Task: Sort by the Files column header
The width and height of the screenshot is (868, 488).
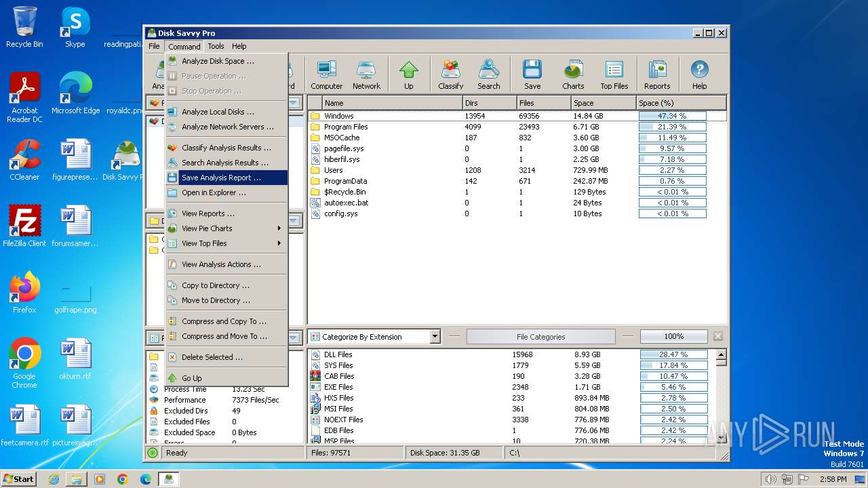Action: (543, 103)
